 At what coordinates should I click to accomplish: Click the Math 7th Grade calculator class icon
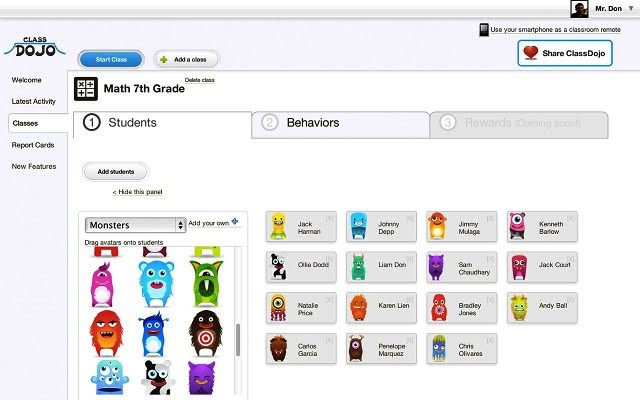click(x=86, y=89)
